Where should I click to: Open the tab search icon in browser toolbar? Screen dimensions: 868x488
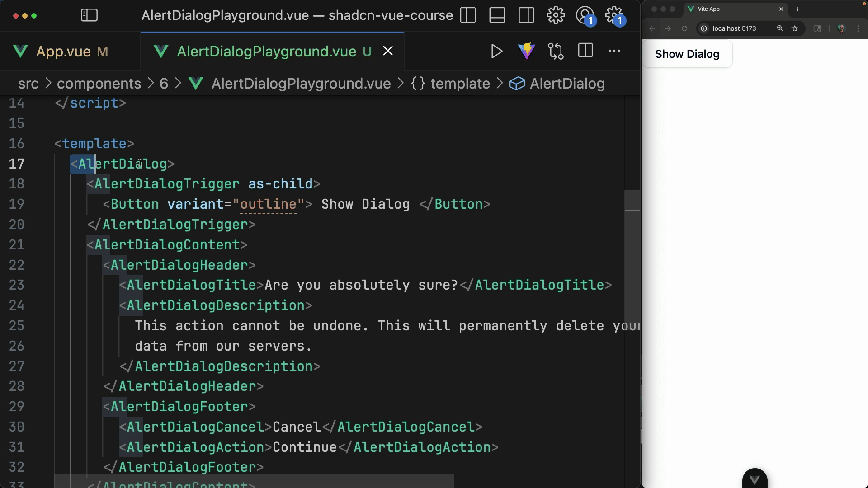pyautogui.click(x=817, y=28)
